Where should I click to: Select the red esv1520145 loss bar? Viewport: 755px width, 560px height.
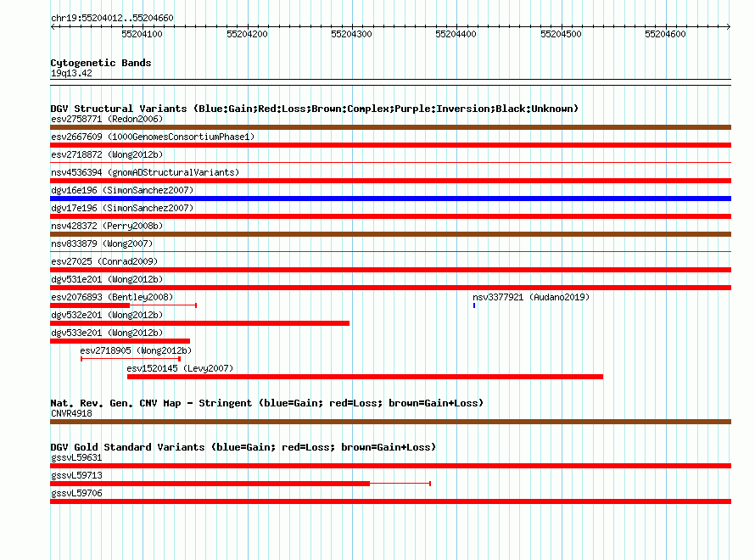tap(365, 377)
